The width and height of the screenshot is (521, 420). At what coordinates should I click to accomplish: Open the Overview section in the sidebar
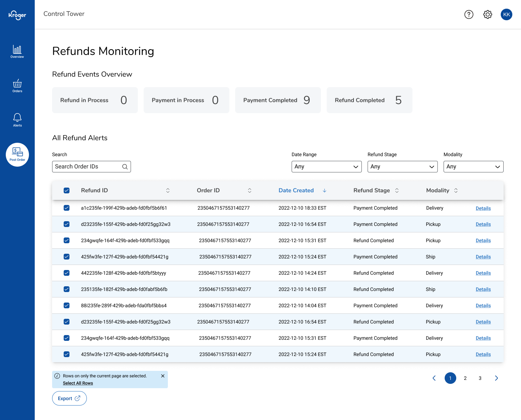coord(17,51)
